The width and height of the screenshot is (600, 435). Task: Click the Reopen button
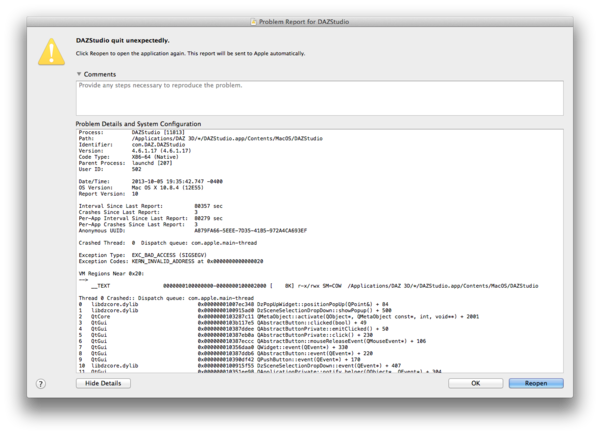536,383
